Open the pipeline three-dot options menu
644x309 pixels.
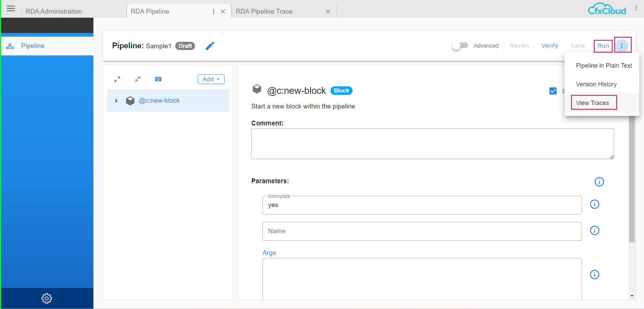[622, 46]
